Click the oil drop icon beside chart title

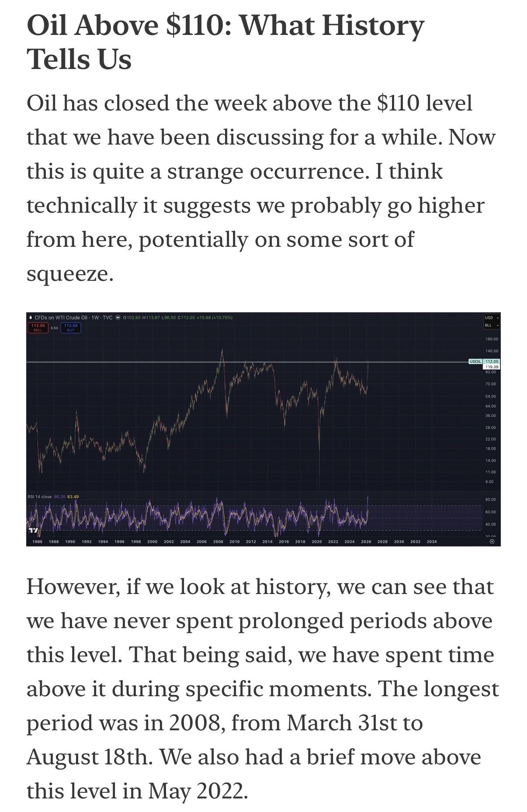point(30,318)
